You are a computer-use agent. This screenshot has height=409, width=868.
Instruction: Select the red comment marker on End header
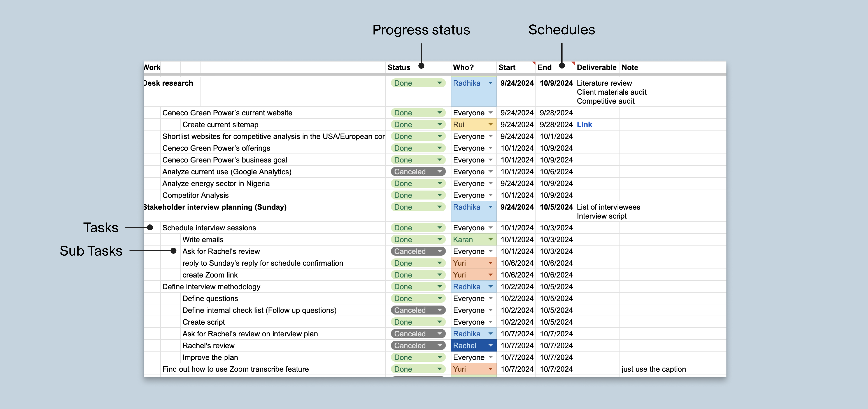click(573, 63)
